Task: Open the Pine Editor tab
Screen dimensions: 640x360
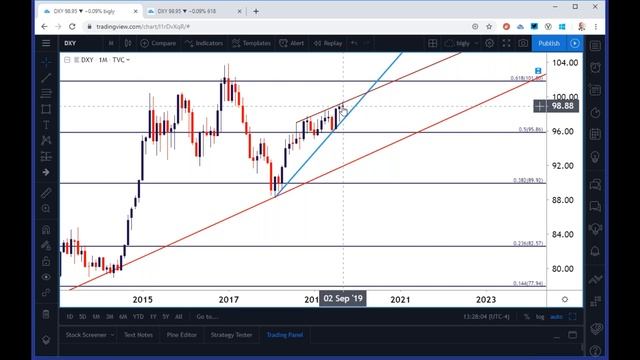Action: [x=182, y=335]
